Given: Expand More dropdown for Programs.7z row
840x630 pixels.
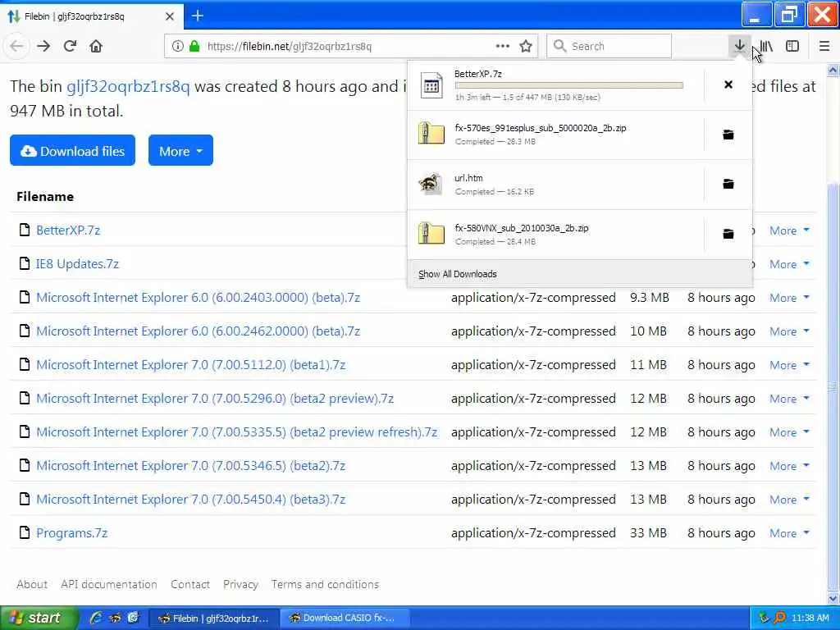Looking at the screenshot, I should click(x=789, y=533).
